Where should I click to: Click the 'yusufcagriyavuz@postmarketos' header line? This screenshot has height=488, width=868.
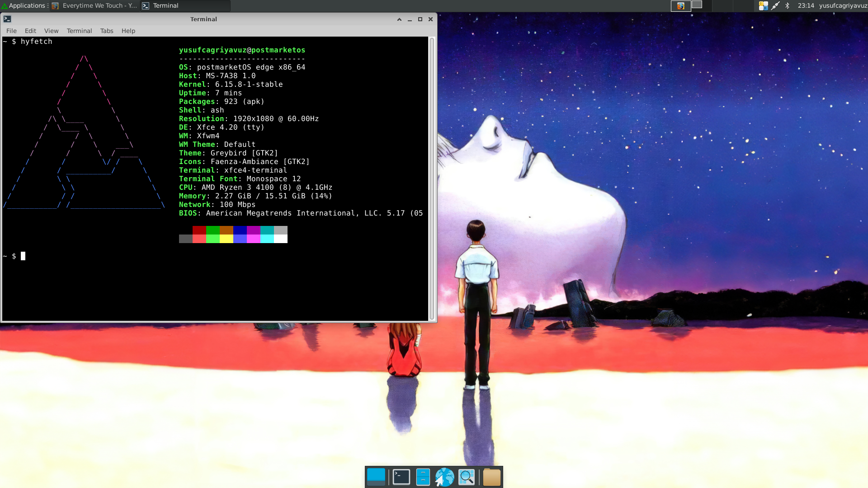coord(242,50)
